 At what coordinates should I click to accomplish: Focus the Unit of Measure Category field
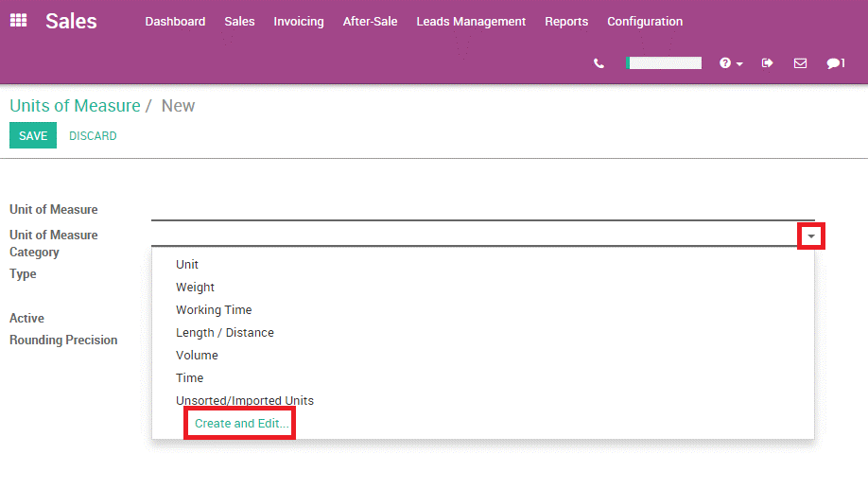[475, 236]
